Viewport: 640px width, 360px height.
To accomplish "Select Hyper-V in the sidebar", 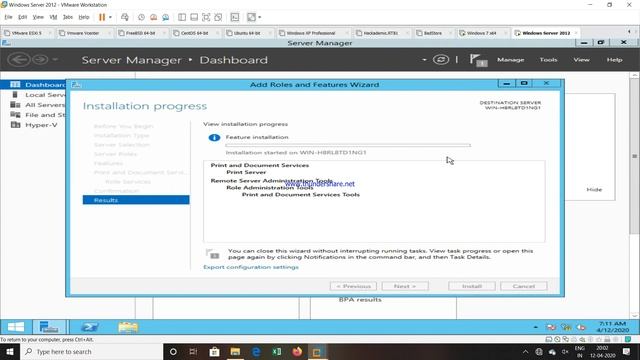I will (x=33, y=125).
